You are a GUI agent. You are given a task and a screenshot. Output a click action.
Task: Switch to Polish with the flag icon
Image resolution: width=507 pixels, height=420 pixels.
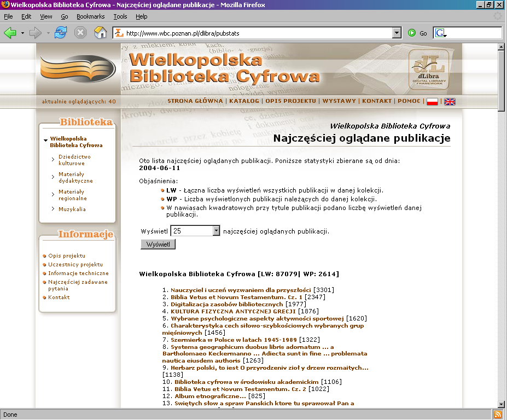(432, 102)
